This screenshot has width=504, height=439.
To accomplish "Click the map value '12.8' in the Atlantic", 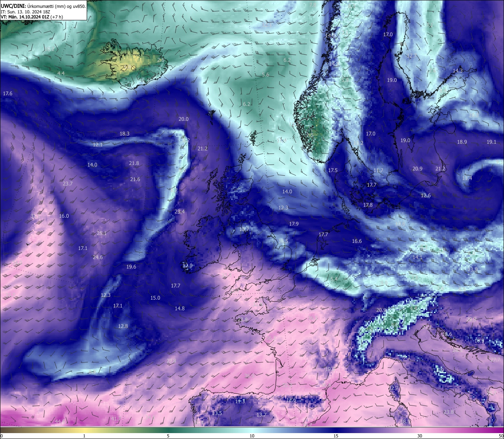I will tap(123, 326).
